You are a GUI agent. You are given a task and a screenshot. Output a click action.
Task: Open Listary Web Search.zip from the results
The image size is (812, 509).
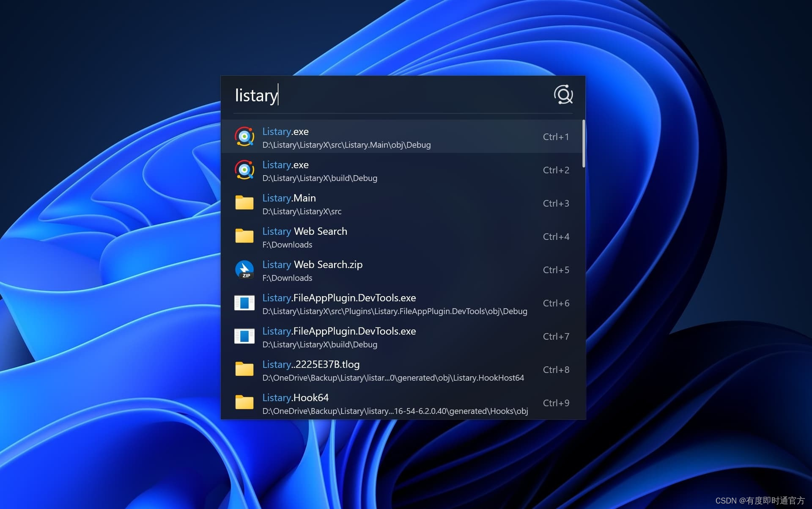click(312, 265)
